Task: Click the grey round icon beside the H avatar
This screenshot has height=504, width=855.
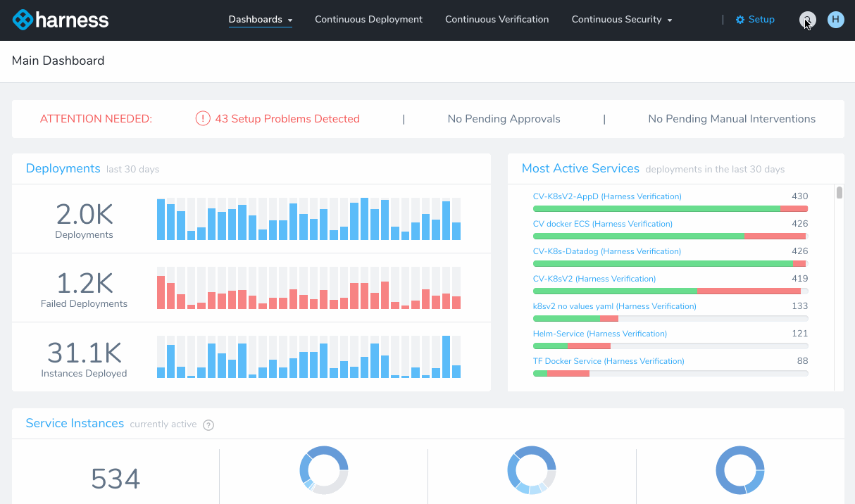Action: point(807,20)
